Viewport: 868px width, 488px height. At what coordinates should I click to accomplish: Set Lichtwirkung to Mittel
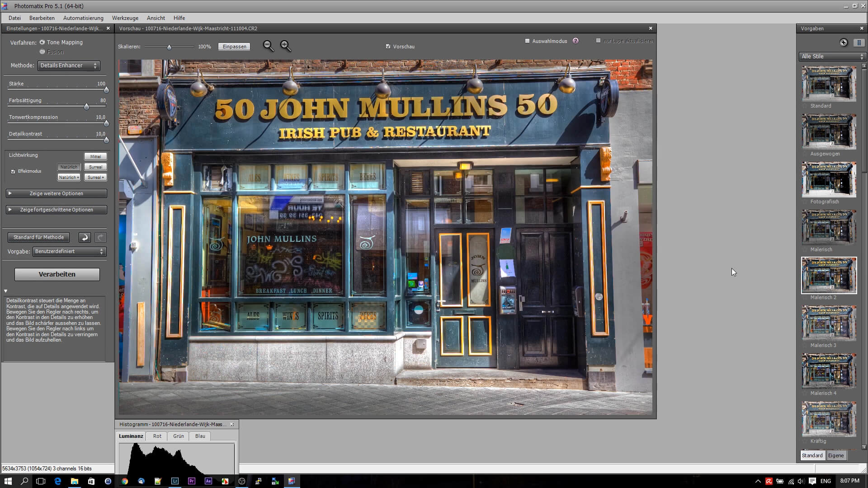(95, 156)
